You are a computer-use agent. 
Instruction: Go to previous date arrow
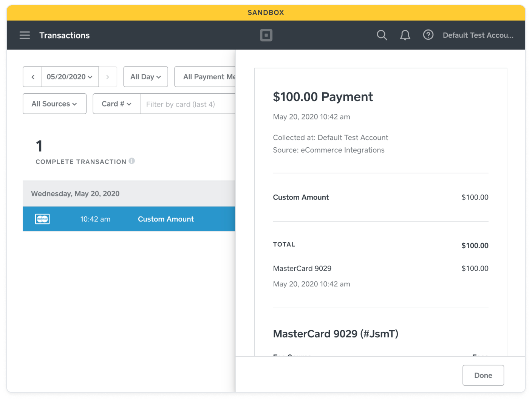tap(32, 77)
